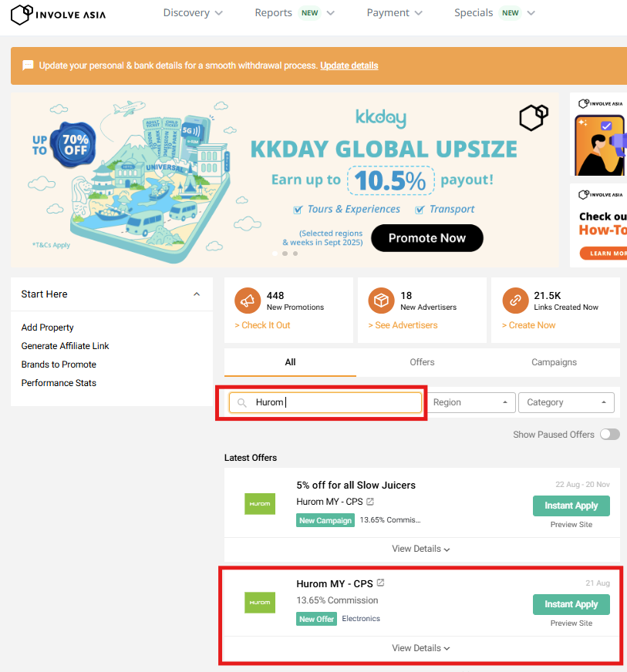Click the megaphone New Promotions icon
Image resolution: width=627 pixels, height=672 pixels.
[248, 301]
